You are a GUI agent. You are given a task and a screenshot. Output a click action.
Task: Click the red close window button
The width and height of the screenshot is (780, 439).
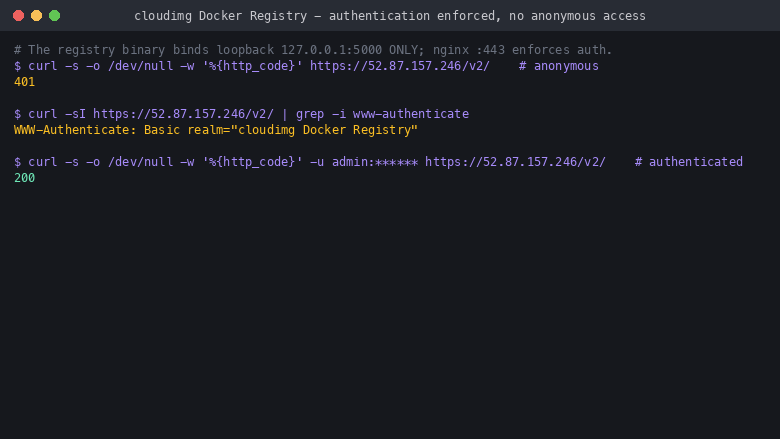point(18,15)
